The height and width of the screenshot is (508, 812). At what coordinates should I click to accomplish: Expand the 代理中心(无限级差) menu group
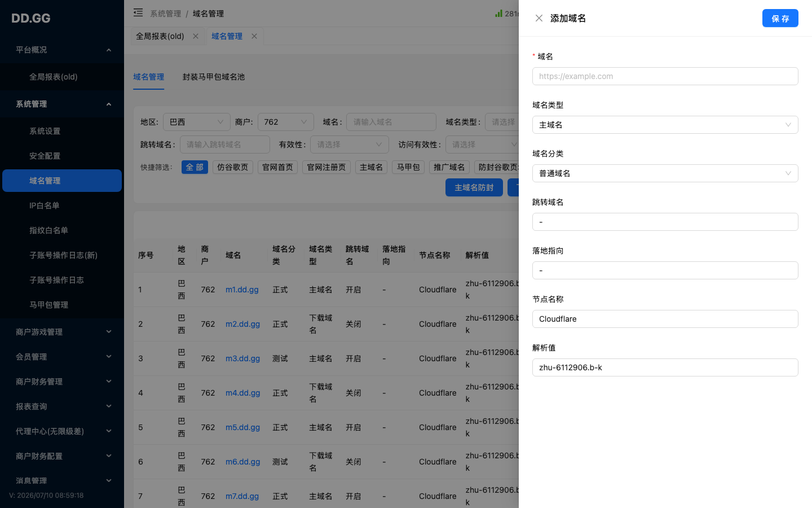pos(62,431)
